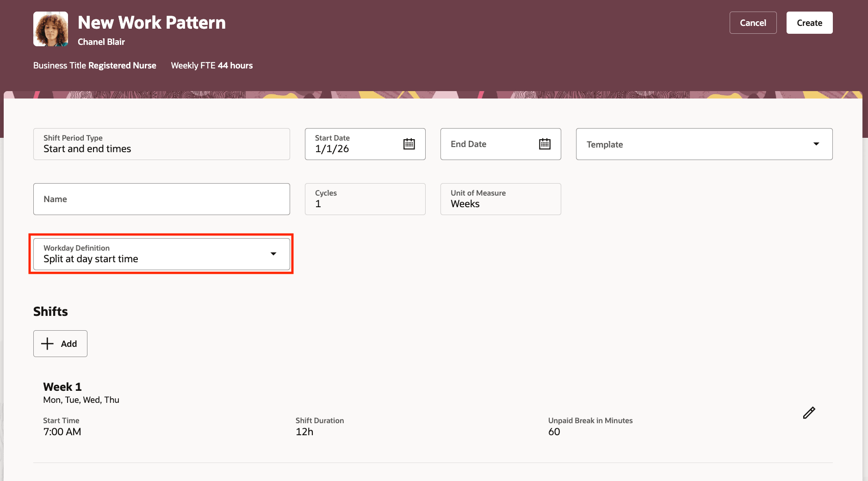Screen dimensions: 868x481
Task: Open the Start Date calendar picker
Action: [409, 144]
